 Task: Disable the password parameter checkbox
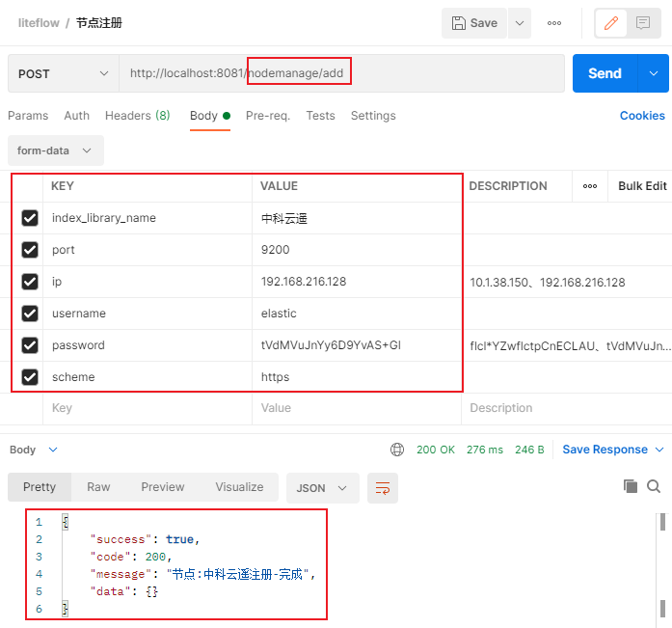point(30,345)
